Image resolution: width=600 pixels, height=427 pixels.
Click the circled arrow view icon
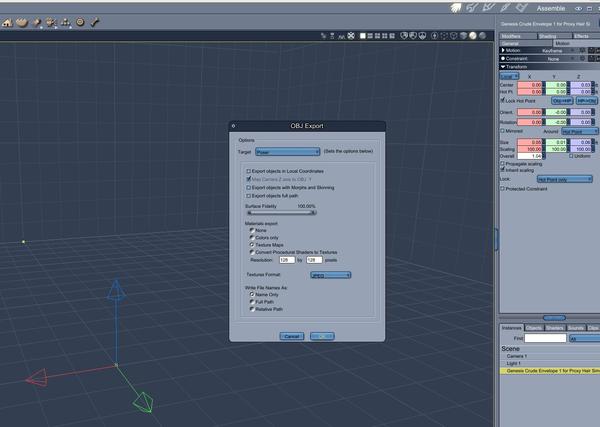coord(434,36)
